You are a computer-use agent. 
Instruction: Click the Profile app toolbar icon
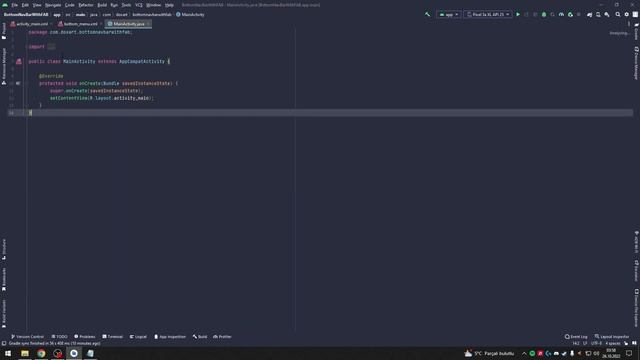coord(561,14)
